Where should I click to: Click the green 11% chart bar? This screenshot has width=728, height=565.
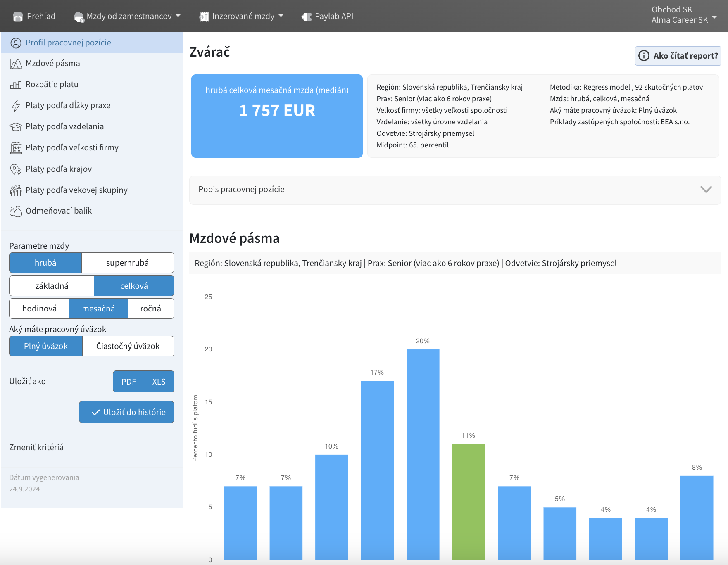coord(469,502)
